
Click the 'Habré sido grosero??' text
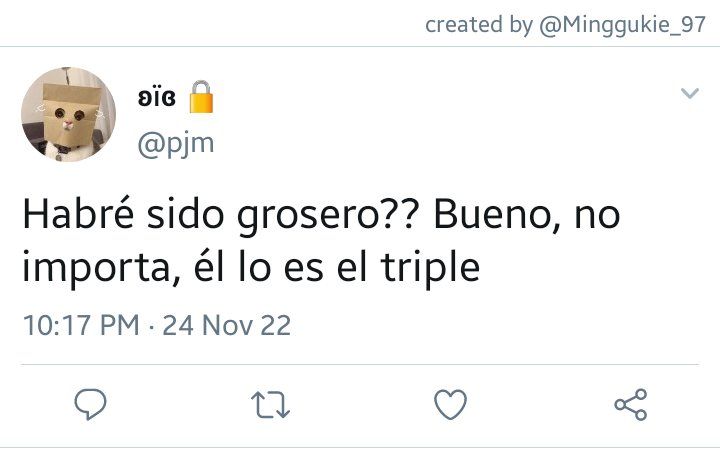[221, 215]
